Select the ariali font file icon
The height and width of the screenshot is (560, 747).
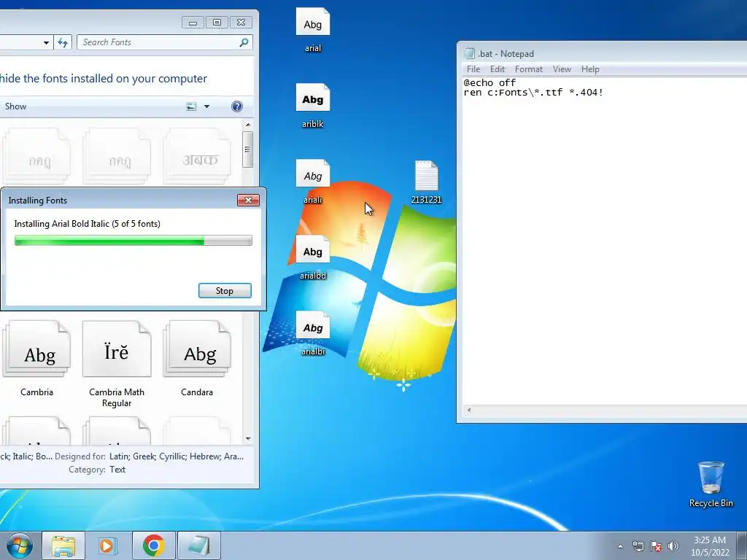point(312,182)
